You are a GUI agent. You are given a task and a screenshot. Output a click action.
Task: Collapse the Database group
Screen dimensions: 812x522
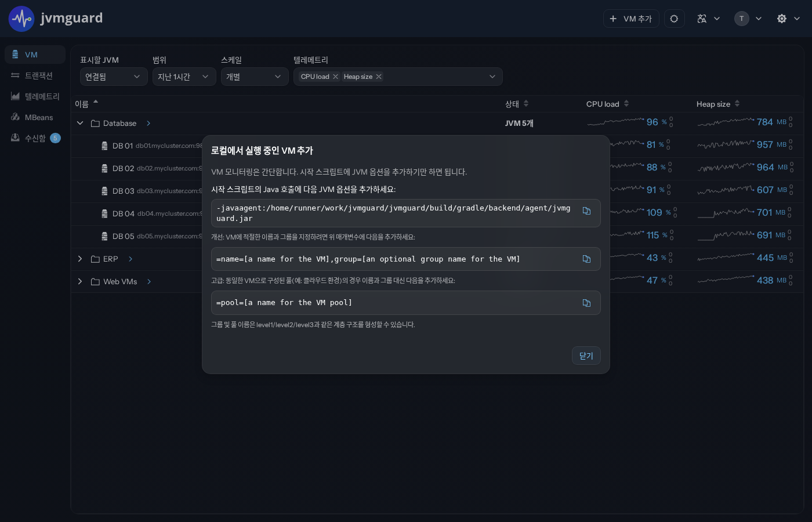click(80, 123)
